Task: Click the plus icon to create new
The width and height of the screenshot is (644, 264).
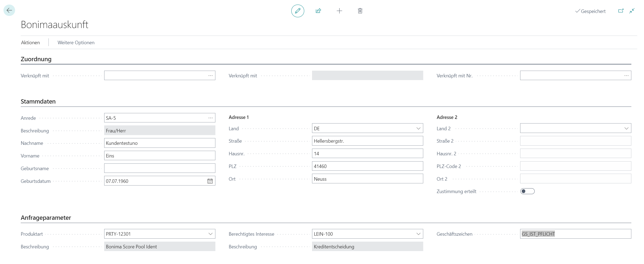Action: (x=339, y=11)
